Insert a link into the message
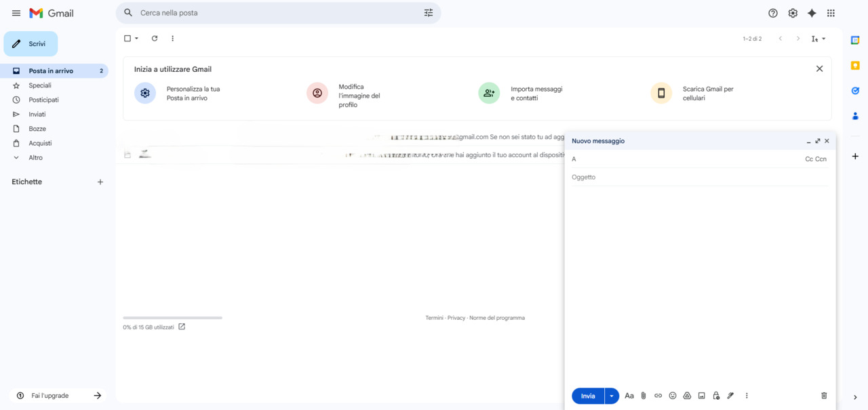 pos(657,395)
